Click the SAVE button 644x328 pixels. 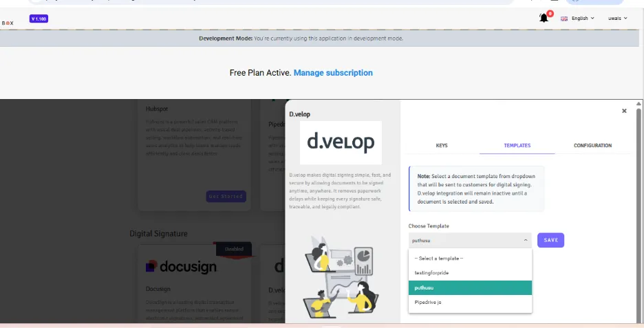(x=550, y=240)
